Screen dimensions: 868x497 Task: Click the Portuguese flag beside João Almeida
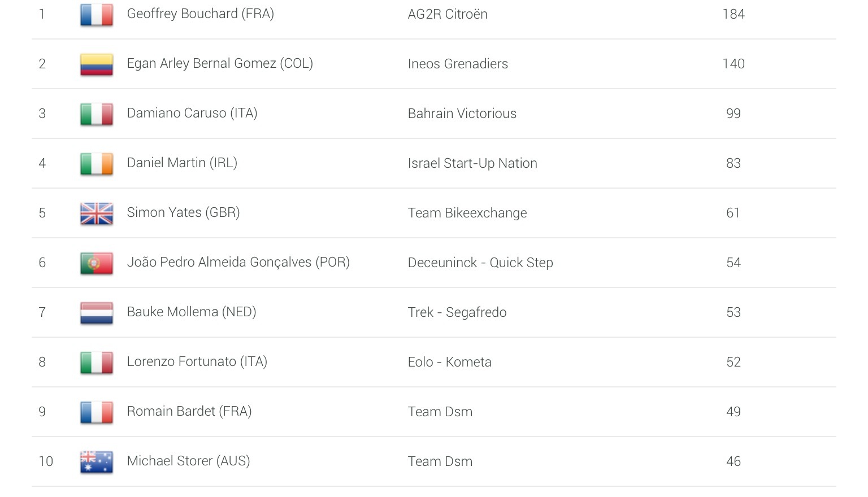click(97, 263)
